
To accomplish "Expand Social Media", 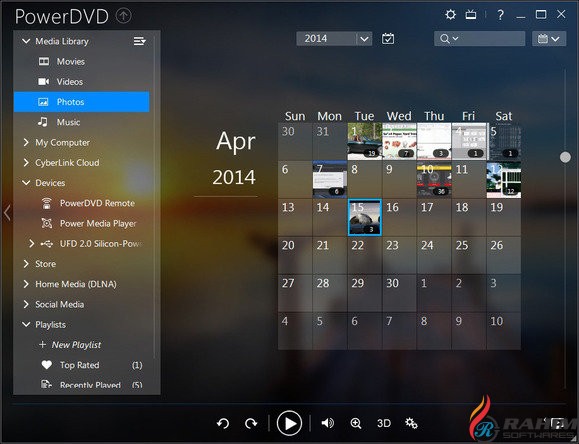I will (26, 304).
